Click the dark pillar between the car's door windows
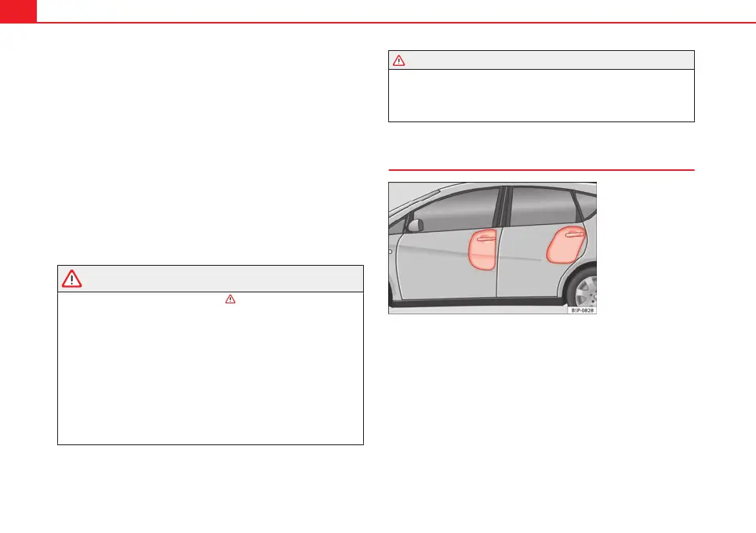The image size is (756, 533). (x=504, y=206)
